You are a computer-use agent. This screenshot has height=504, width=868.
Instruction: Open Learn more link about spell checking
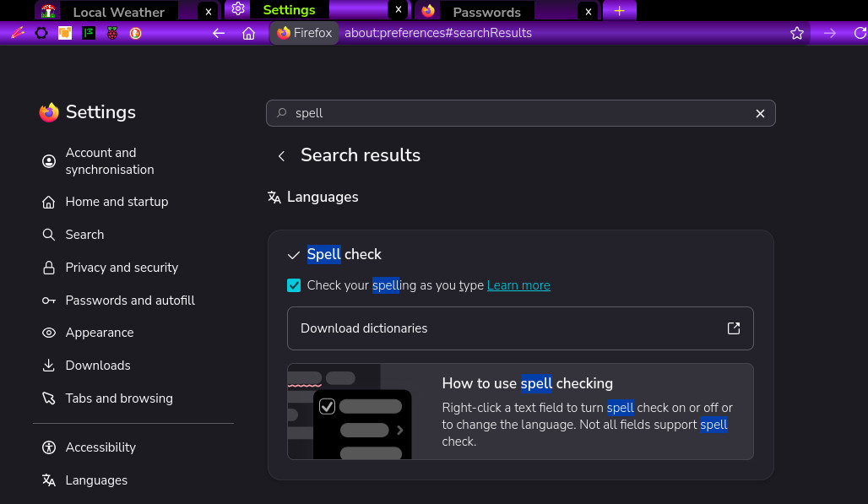(x=518, y=285)
